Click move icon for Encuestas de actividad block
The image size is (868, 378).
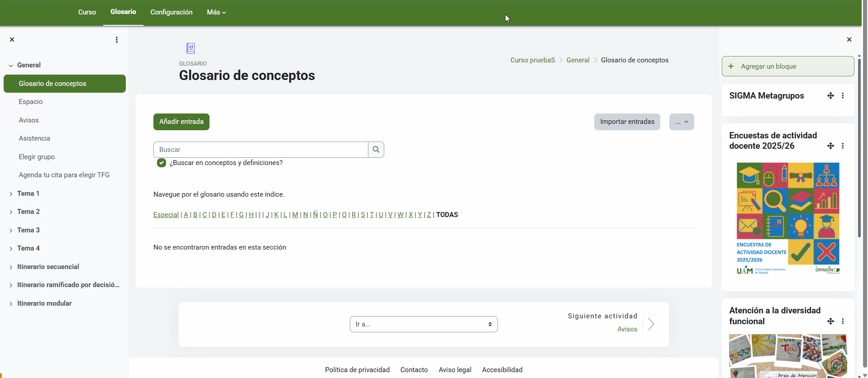[x=830, y=146]
